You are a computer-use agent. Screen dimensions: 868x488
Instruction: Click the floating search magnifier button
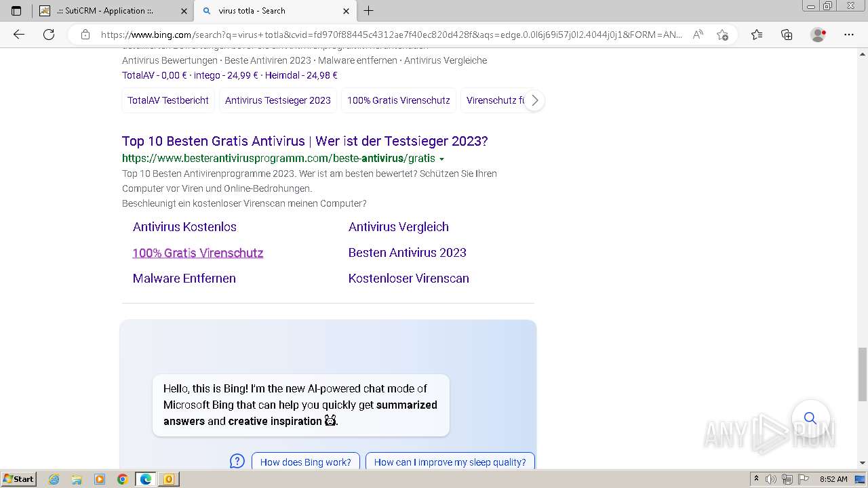coord(810,418)
